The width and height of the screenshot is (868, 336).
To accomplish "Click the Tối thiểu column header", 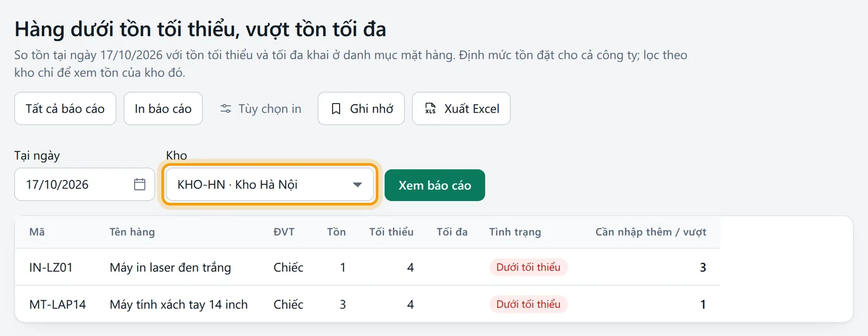I will click(391, 232).
